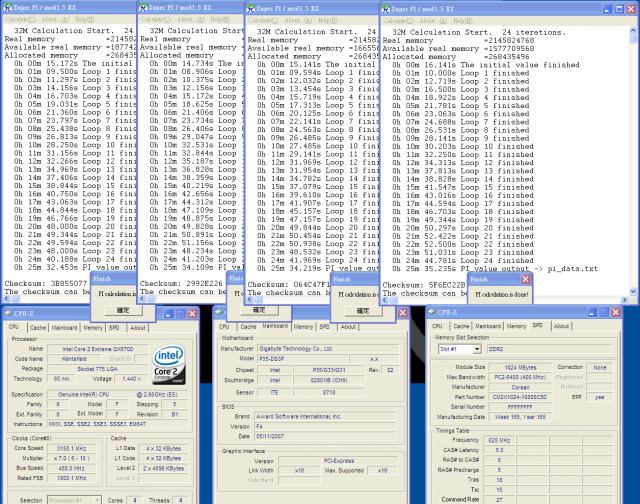Switch to Mainboard tab in right CPU-Z window
This screenshot has width=640, height=504.
[x=488, y=326]
